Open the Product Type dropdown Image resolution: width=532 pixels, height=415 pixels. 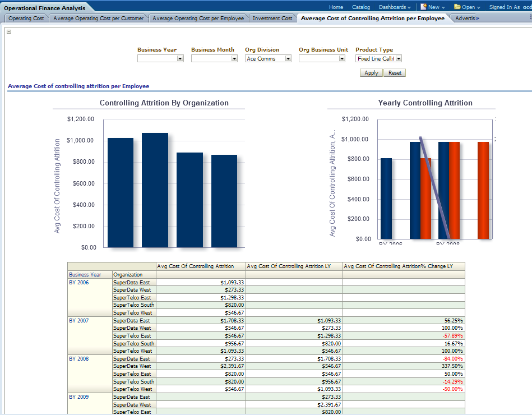[399, 59]
